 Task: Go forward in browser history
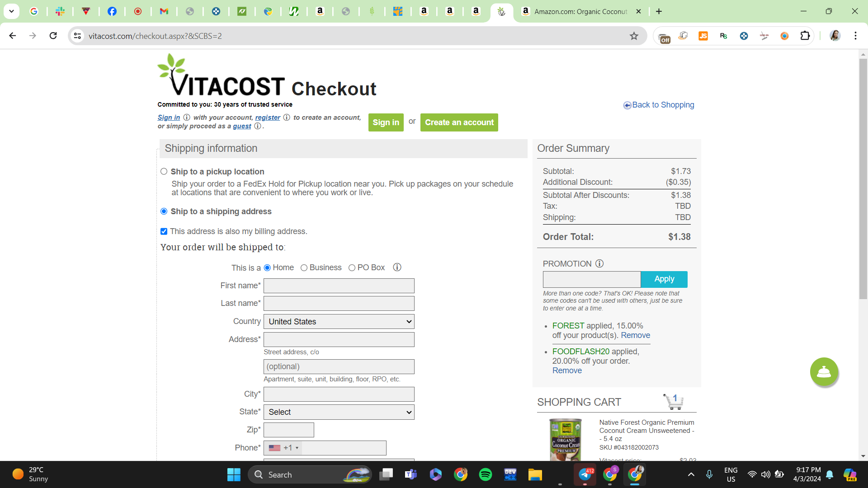pyautogui.click(x=33, y=36)
